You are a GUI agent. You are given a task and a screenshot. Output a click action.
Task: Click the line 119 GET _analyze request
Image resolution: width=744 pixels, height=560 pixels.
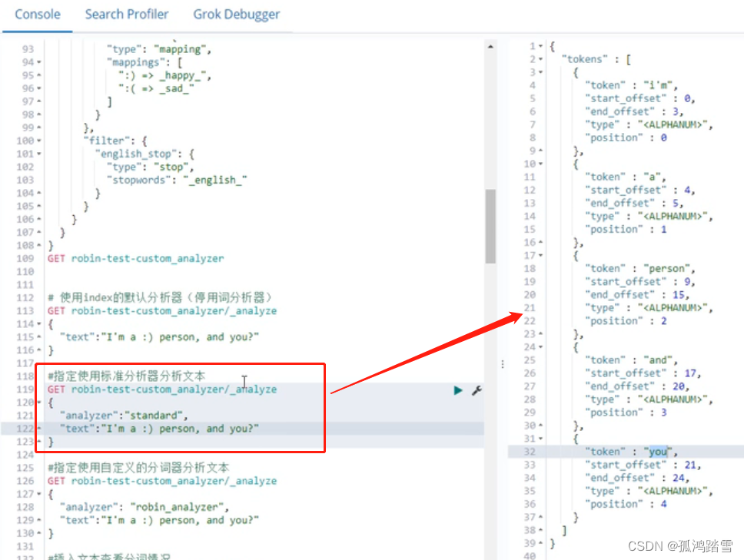(x=162, y=389)
